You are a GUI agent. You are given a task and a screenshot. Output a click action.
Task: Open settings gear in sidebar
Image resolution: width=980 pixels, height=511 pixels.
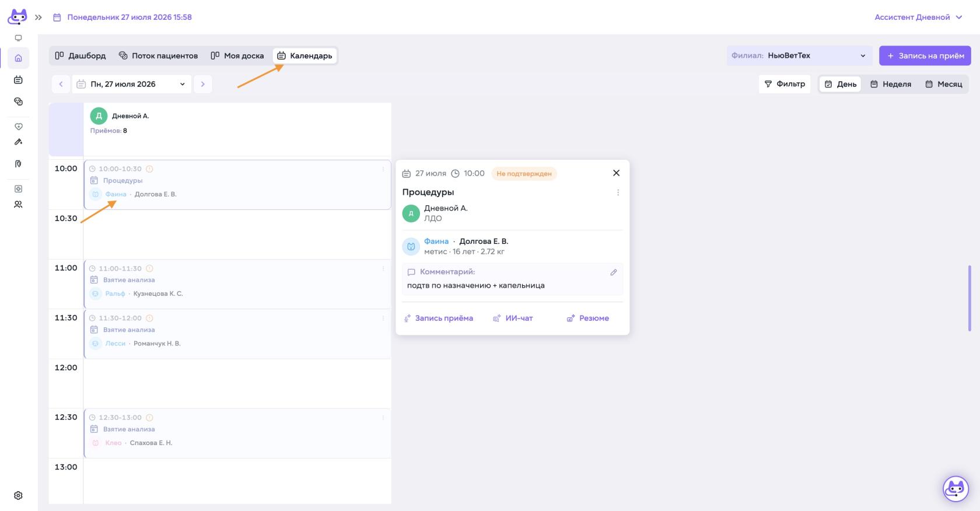[18, 495]
